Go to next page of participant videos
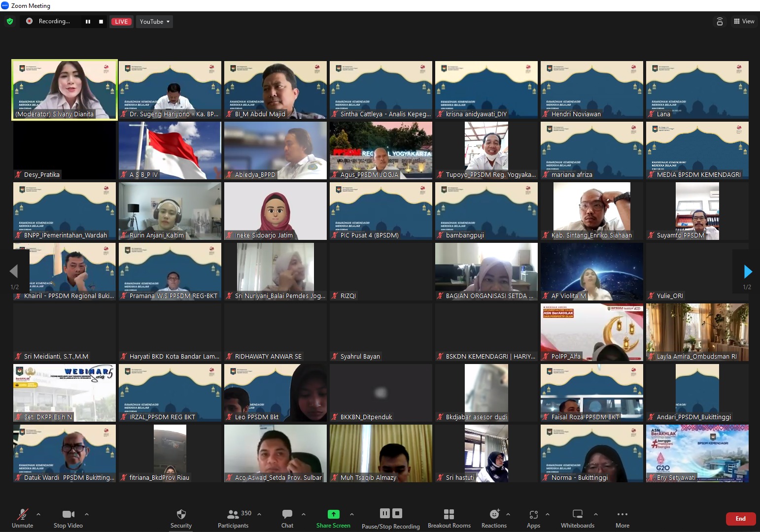Image resolution: width=760 pixels, height=532 pixels. point(747,271)
